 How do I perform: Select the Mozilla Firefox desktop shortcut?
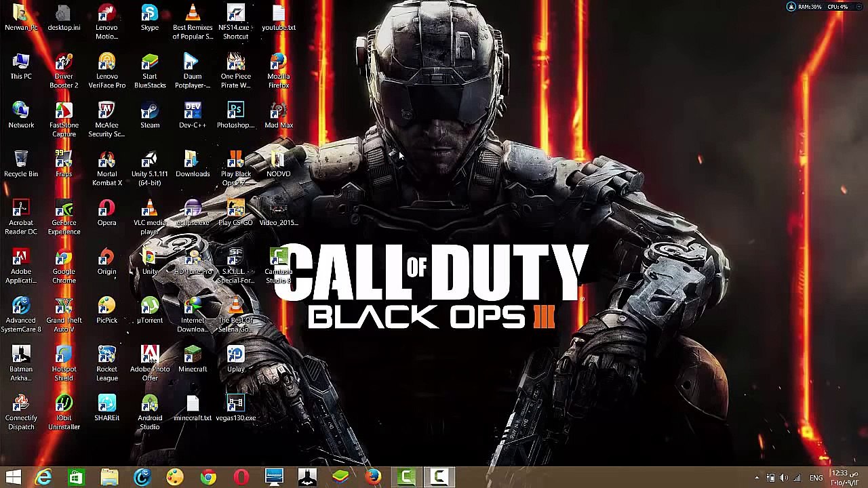tap(278, 71)
